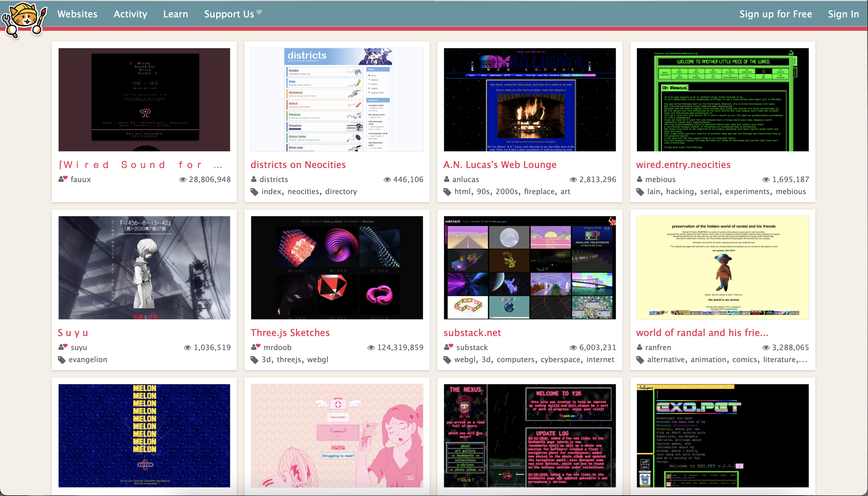Click the views eye icon beside 2,813,296
The image size is (868, 496).
tap(574, 179)
